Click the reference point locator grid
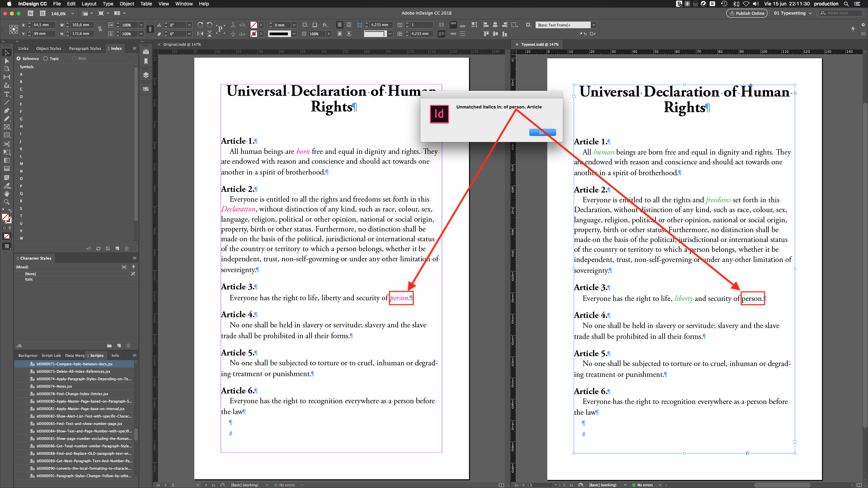This screenshot has width=868, height=488. 14,29
